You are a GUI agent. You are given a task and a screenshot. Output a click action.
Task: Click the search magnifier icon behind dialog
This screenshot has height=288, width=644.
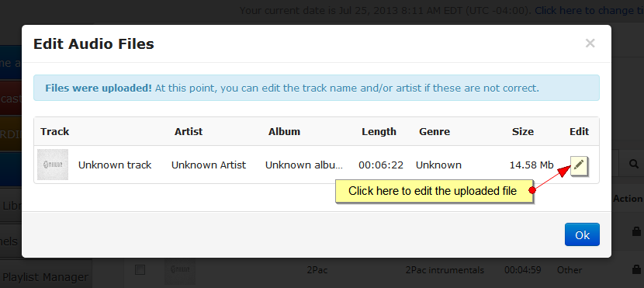click(x=634, y=164)
